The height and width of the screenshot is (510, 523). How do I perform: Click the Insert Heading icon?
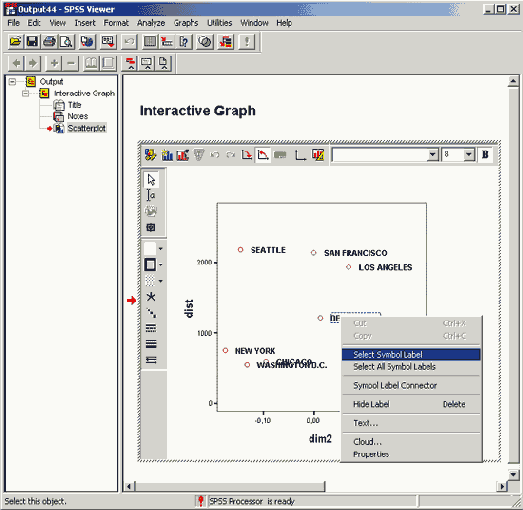(x=130, y=63)
